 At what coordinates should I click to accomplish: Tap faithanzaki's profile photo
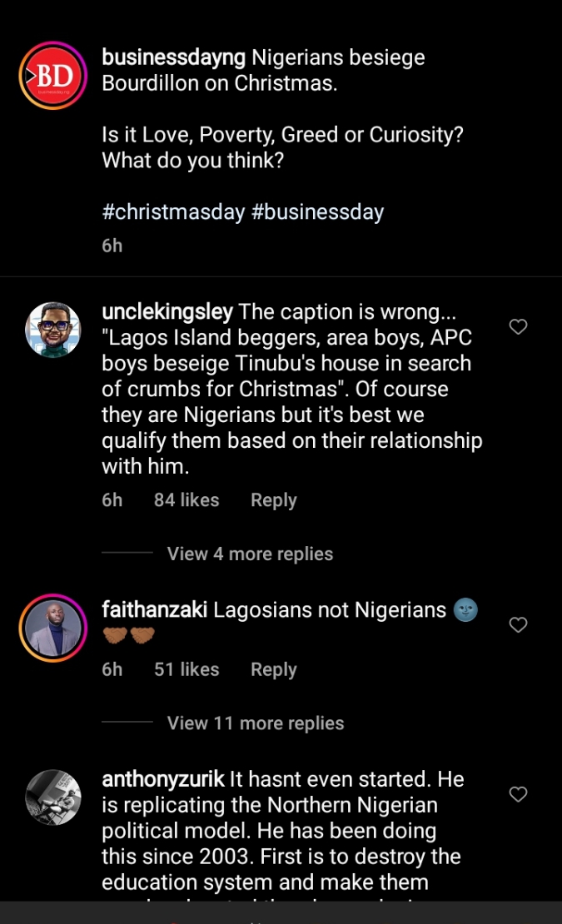53,627
